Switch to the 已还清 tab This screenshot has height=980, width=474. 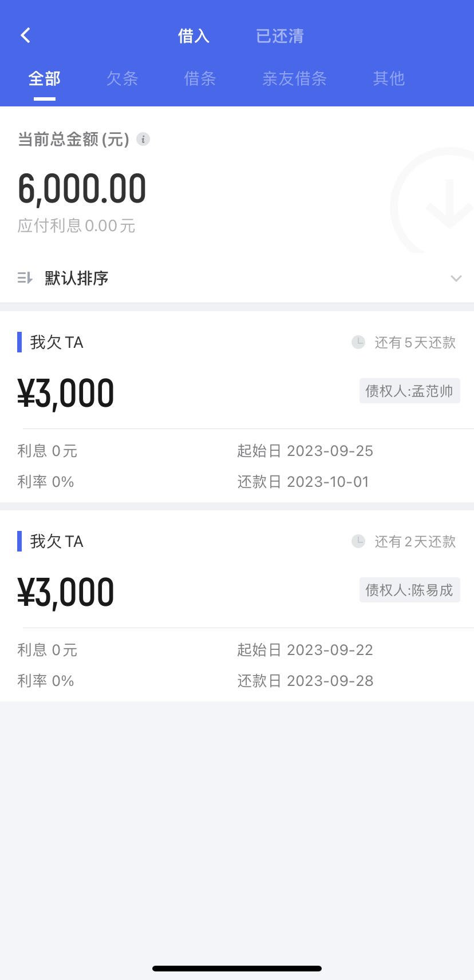(280, 36)
